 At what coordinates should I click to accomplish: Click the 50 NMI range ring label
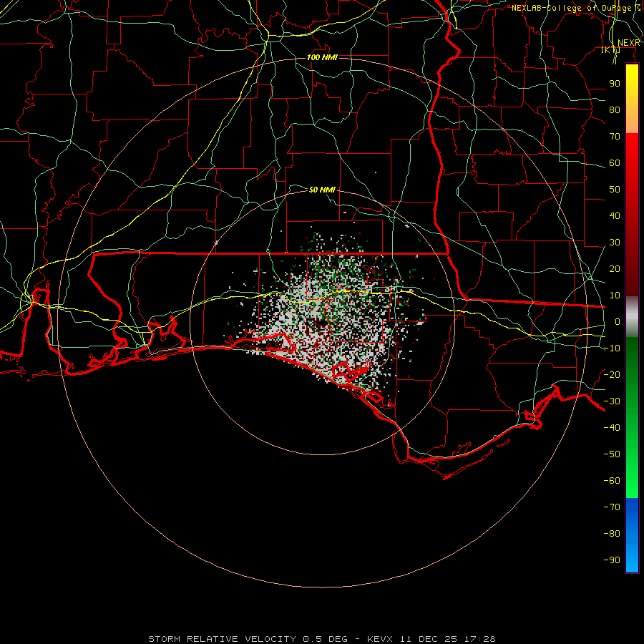tap(323, 190)
